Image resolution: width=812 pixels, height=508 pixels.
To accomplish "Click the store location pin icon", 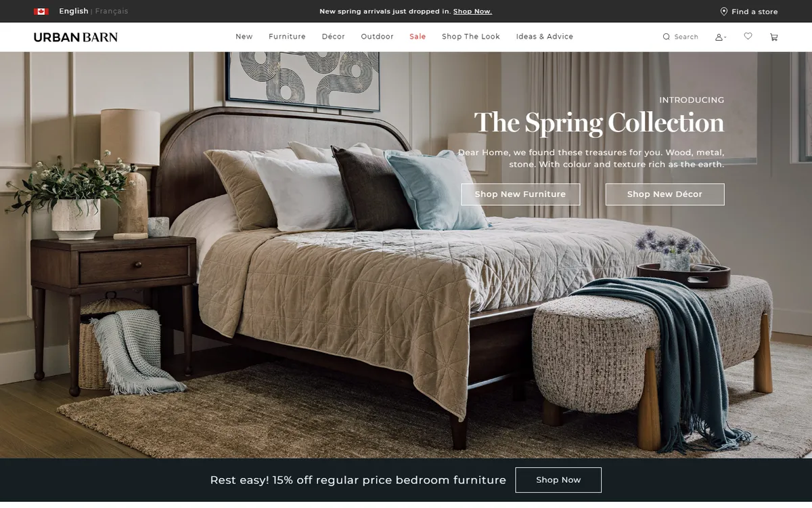I will [x=723, y=12].
